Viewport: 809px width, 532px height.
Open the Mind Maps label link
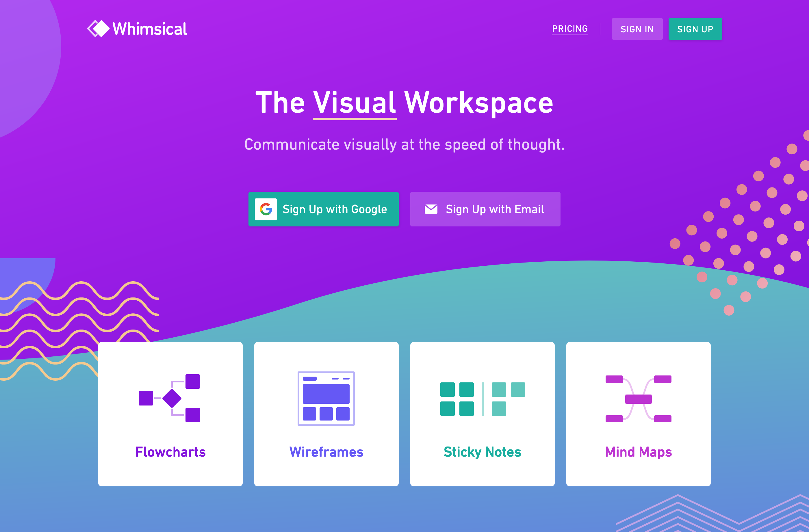pyautogui.click(x=638, y=452)
